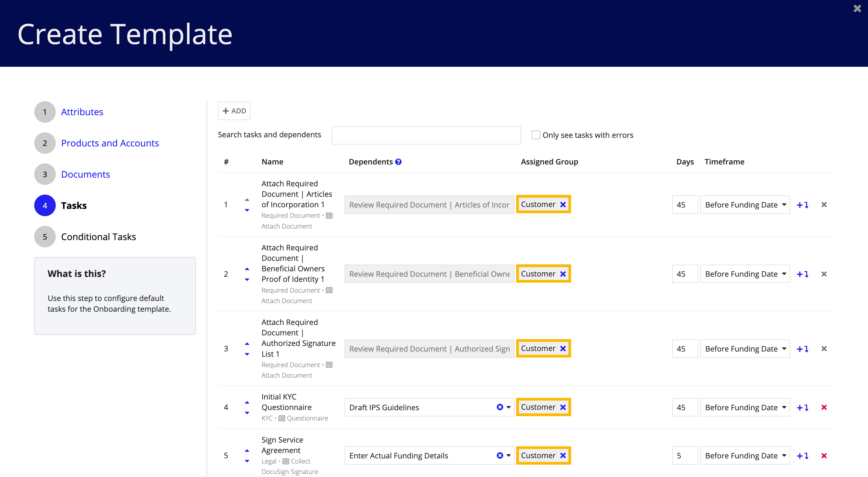Click the Search tasks and dependents input field
Screen dimensions: 868x477
coord(427,135)
